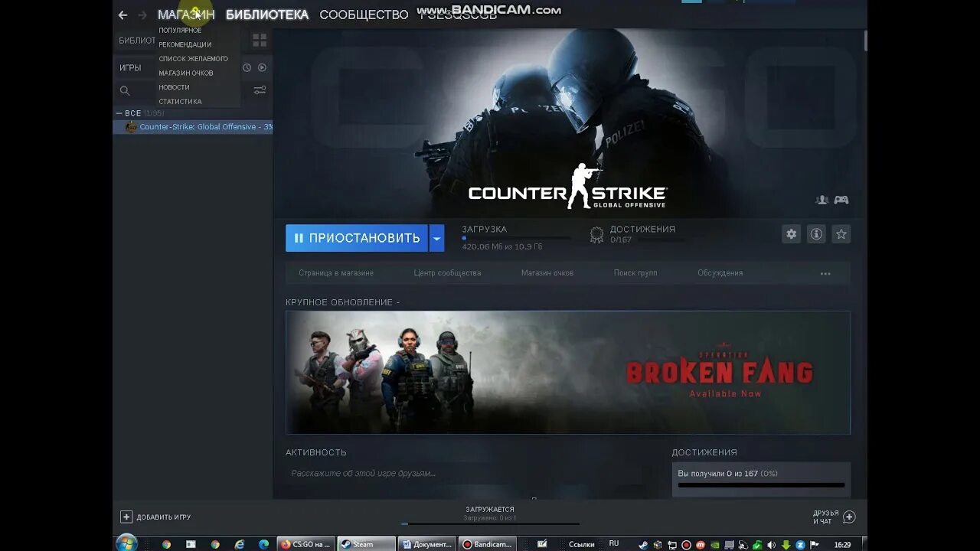The width and height of the screenshot is (980, 551).
Task: Click the achievements badge icon
Action: [x=596, y=235]
